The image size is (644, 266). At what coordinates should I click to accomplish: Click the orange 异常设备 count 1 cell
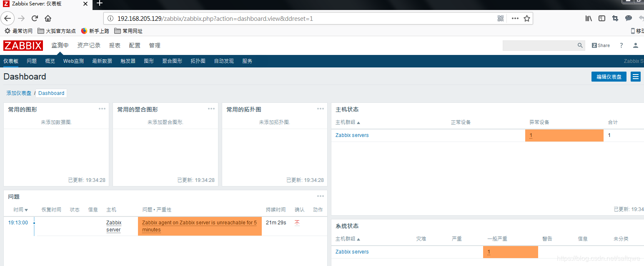click(x=564, y=135)
